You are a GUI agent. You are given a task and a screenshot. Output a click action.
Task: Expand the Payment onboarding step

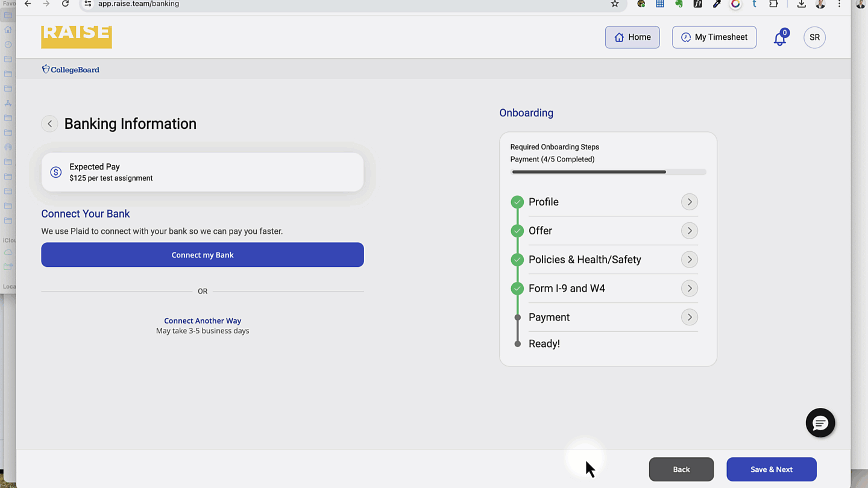(690, 318)
